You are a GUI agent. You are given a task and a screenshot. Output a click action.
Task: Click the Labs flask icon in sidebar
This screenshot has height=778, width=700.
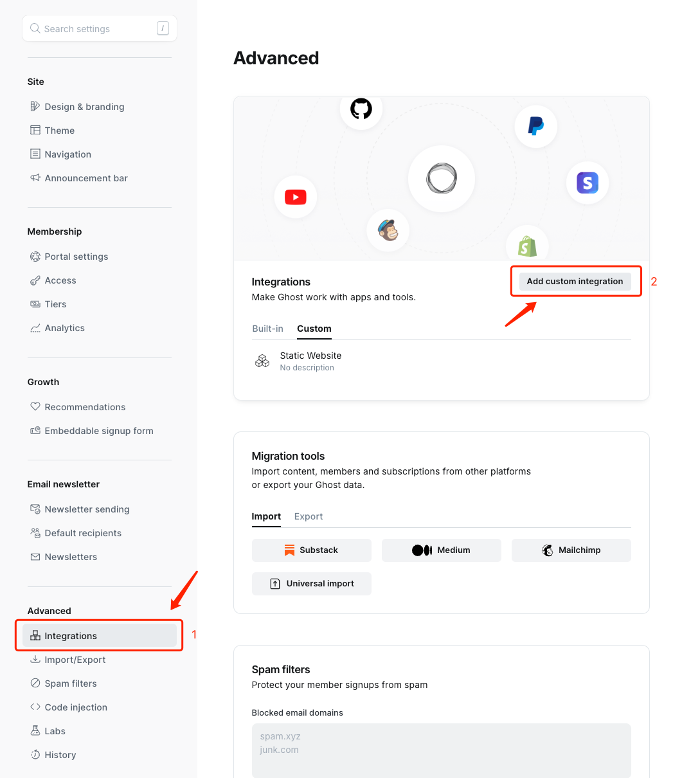(x=35, y=730)
